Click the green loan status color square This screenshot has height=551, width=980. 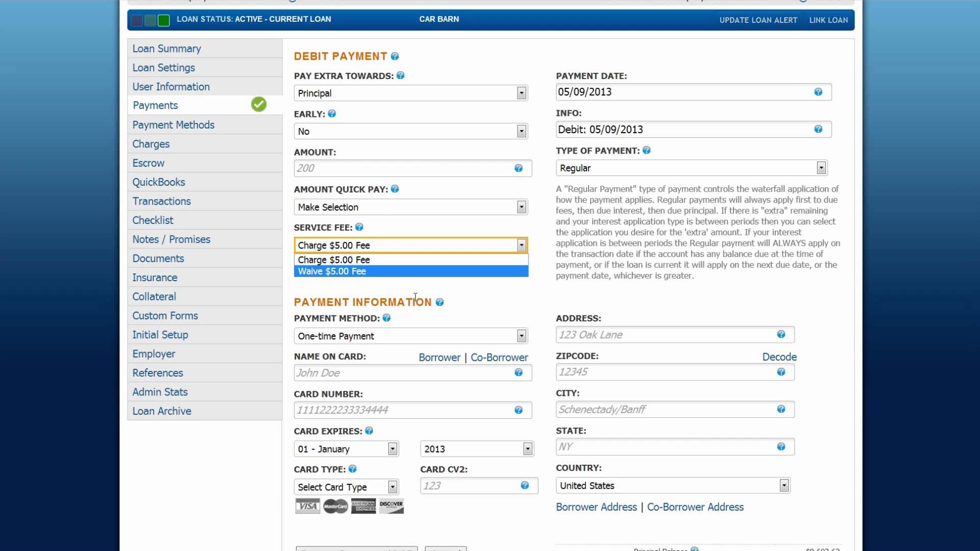click(x=164, y=20)
